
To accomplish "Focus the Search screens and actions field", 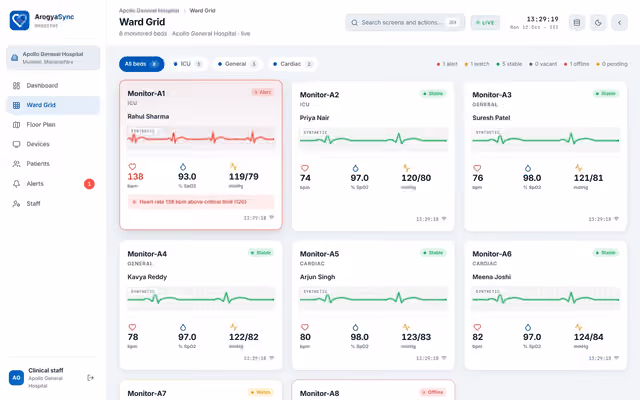I will (405, 22).
